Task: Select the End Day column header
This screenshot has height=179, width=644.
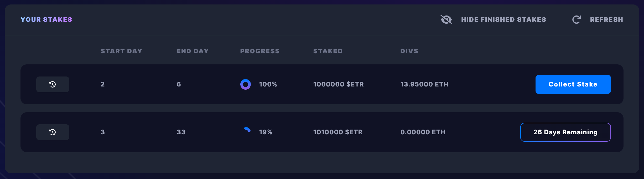Action: [193, 51]
